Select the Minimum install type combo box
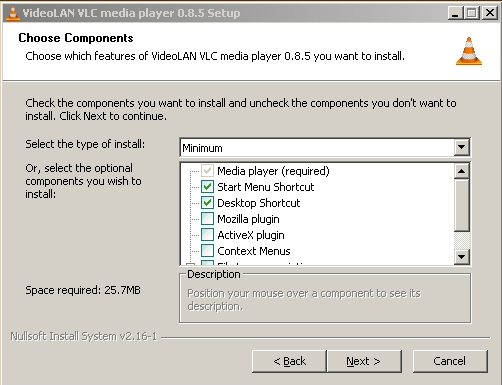Image resolution: width=502 pixels, height=385 pixels. [x=325, y=147]
